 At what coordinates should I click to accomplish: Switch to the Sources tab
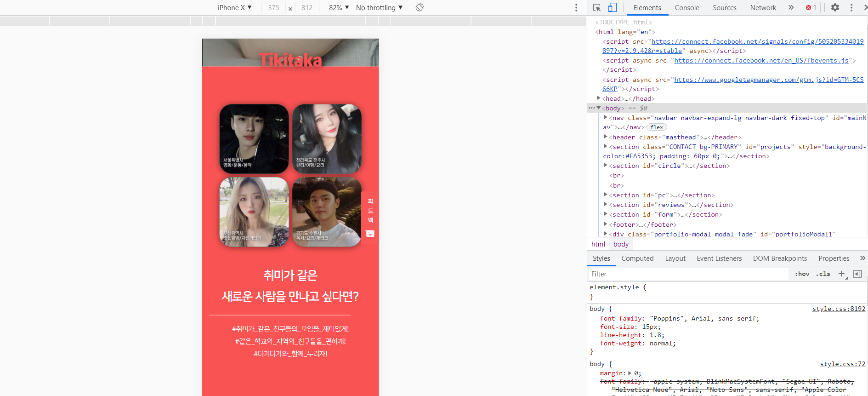click(724, 7)
